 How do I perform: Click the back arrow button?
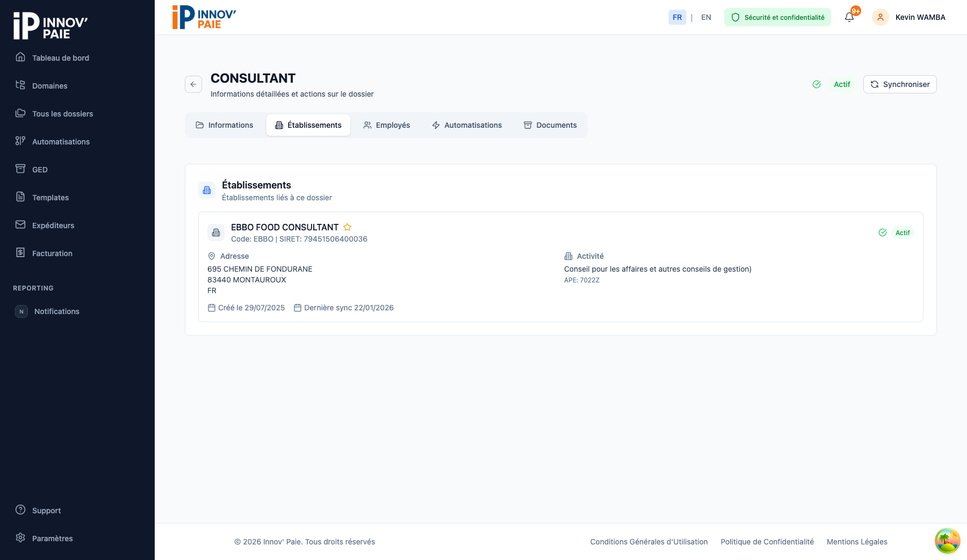point(193,84)
